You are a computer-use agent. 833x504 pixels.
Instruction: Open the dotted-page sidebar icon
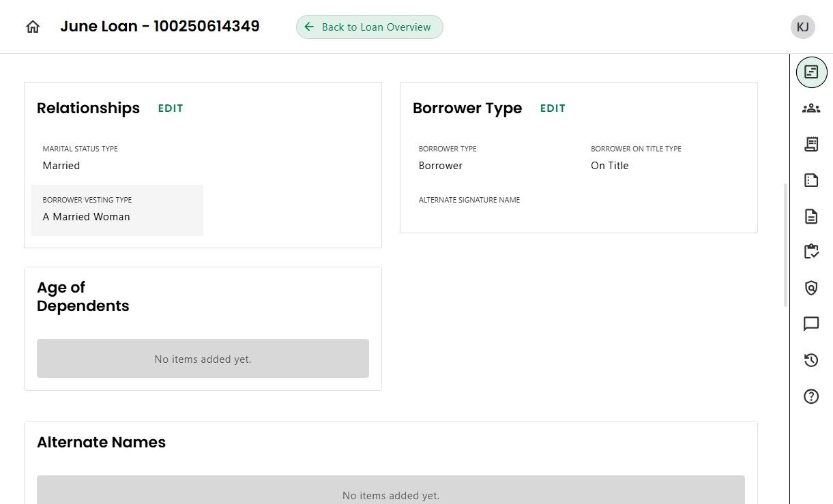(x=811, y=180)
